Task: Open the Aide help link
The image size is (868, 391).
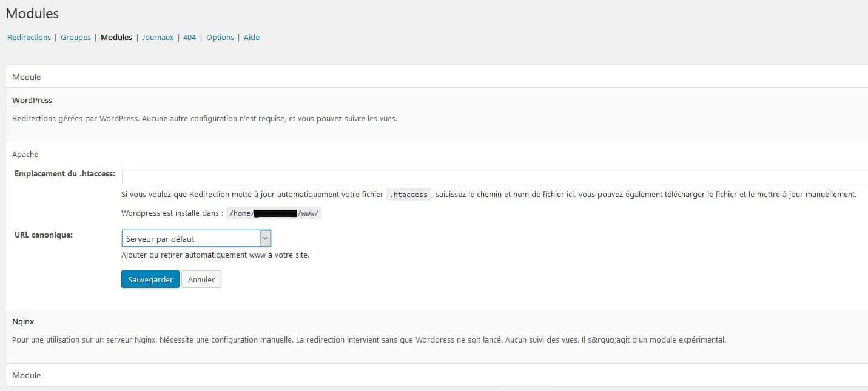Action: pyautogui.click(x=252, y=37)
